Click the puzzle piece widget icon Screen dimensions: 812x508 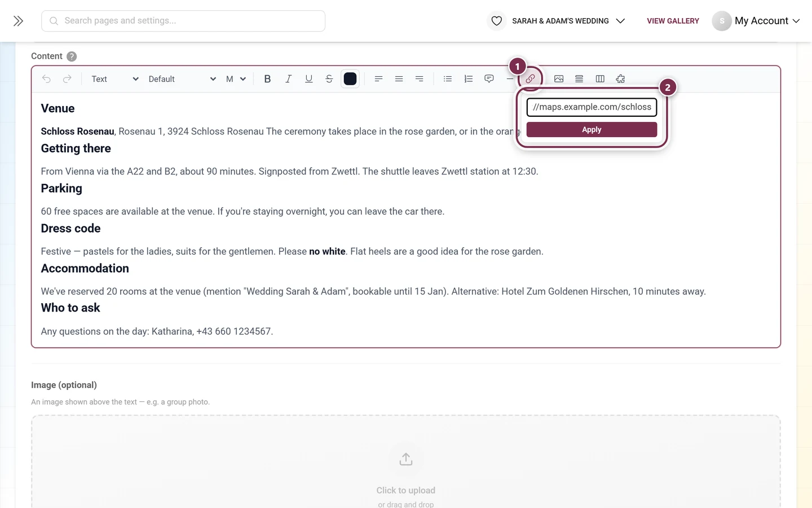tap(620, 79)
